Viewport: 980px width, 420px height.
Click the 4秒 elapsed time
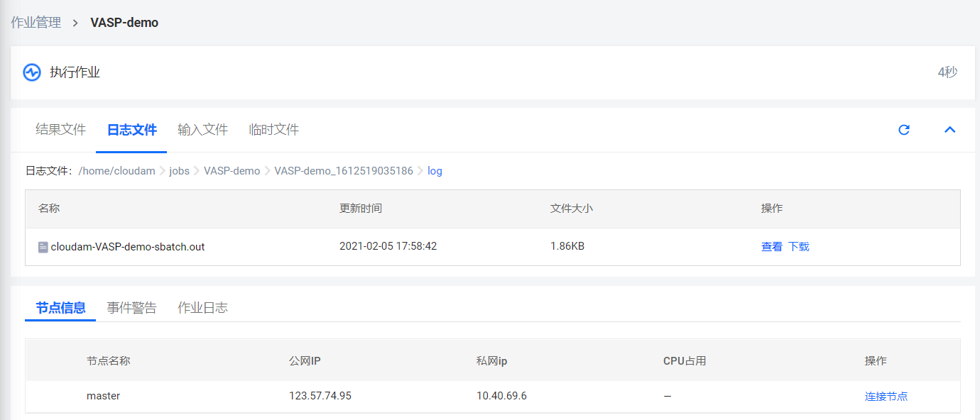[x=947, y=72]
